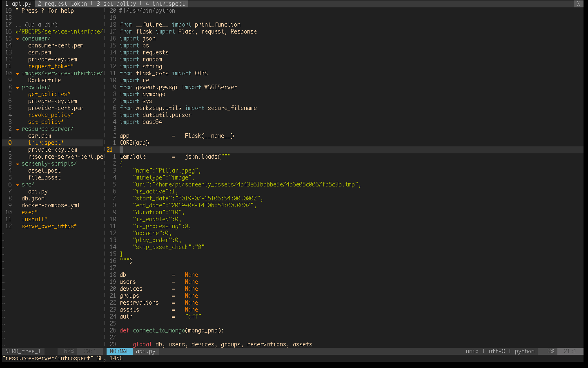This screenshot has width=588, height=368.
Task: Click the 62% indicator in NERDTree status
Action: [x=69, y=351]
